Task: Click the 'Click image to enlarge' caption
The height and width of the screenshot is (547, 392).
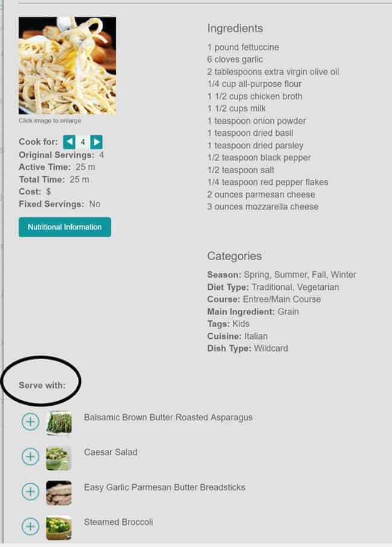Action: pyautogui.click(x=50, y=121)
